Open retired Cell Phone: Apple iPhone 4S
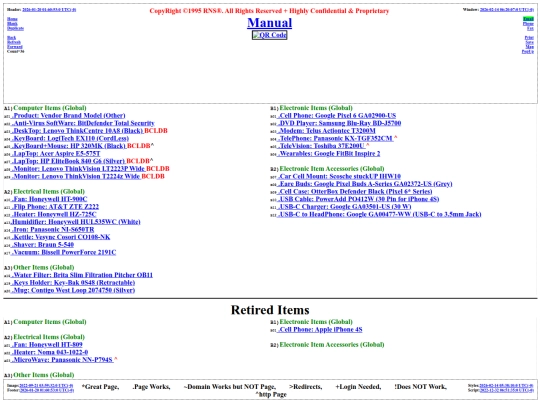This screenshot has height=405, width=540. pyautogui.click(x=320, y=330)
